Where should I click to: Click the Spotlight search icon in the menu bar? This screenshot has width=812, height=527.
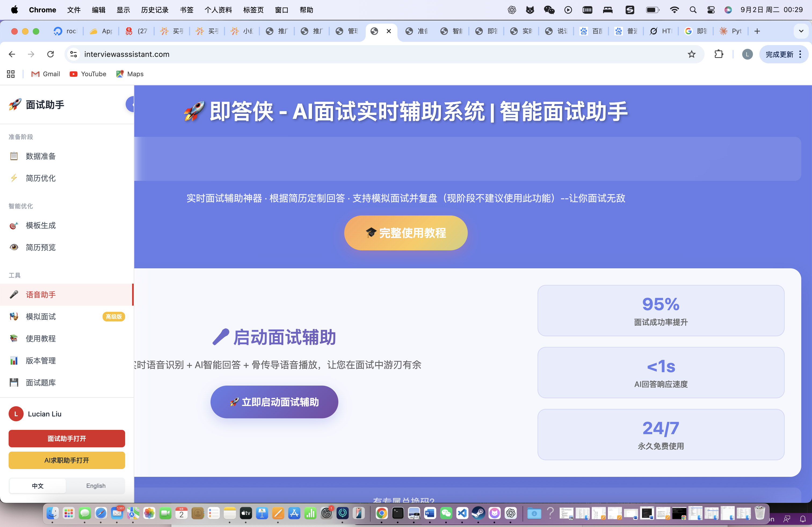[693, 10]
